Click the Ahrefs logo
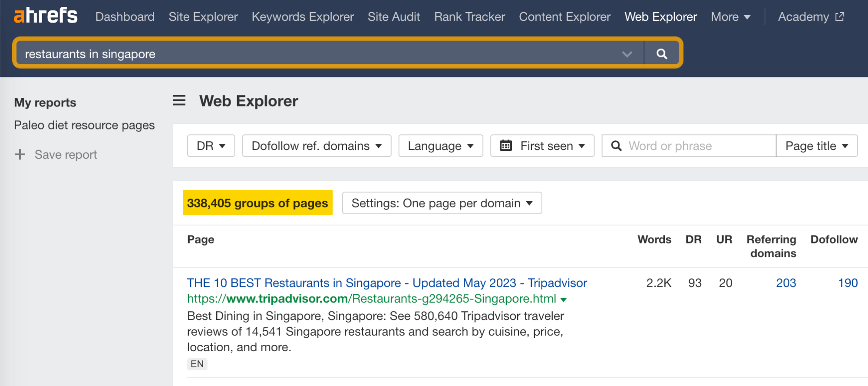The height and width of the screenshot is (386, 868). pos(46,16)
